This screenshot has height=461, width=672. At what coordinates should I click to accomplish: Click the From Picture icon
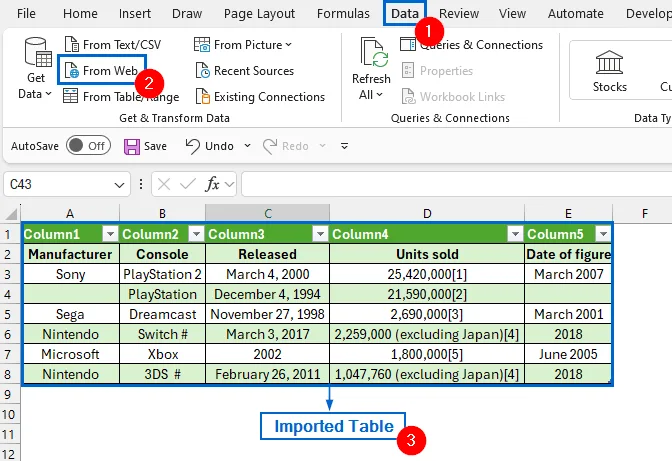202,45
